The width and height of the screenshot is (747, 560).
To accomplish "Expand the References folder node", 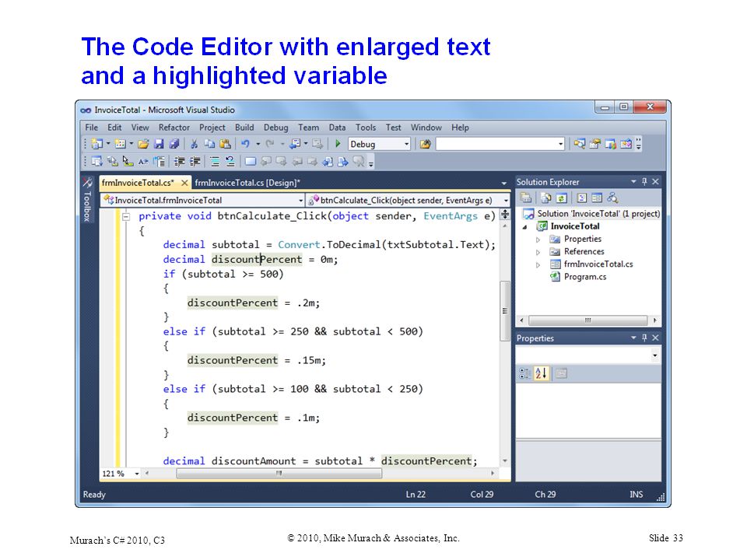I will pyautogui.click(x=538, y=252).
